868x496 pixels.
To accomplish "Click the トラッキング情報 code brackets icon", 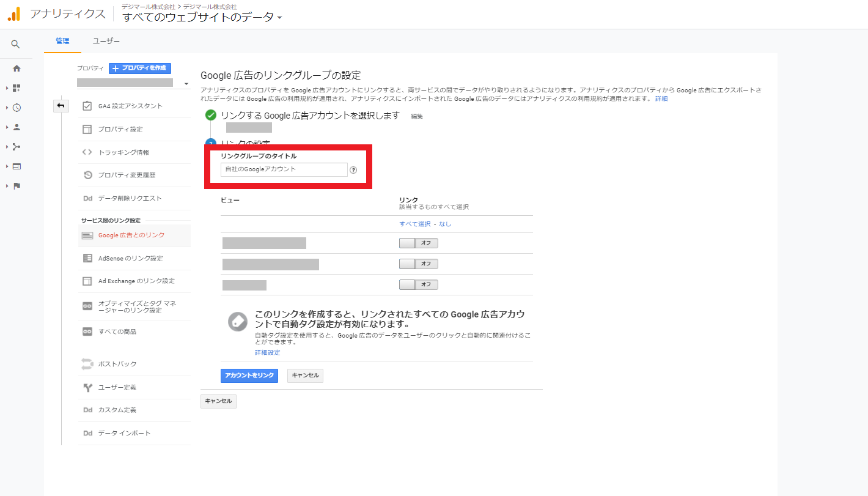I will [x=87, y=152].
